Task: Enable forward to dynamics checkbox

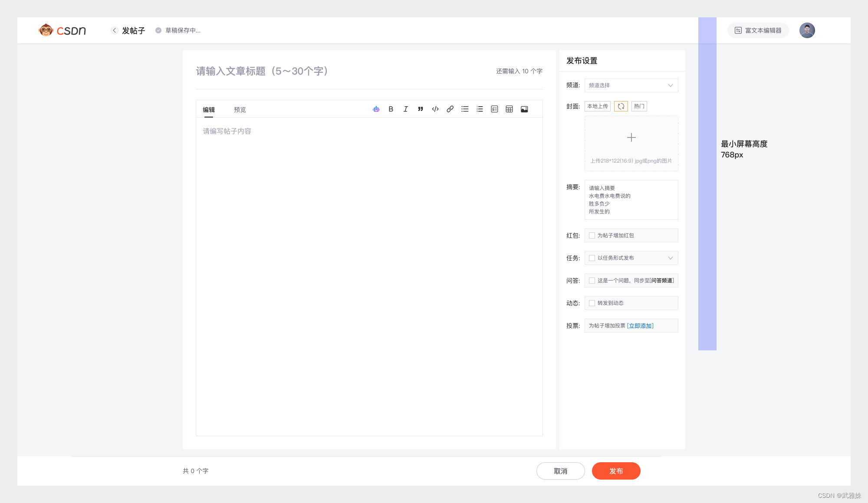Action: pyautogui.click(x=592, y=303)
